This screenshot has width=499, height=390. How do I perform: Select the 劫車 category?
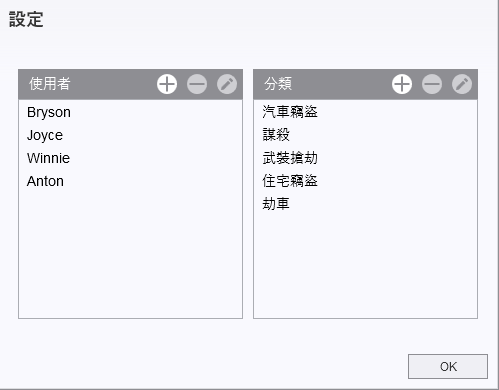[x=365, y=204]
